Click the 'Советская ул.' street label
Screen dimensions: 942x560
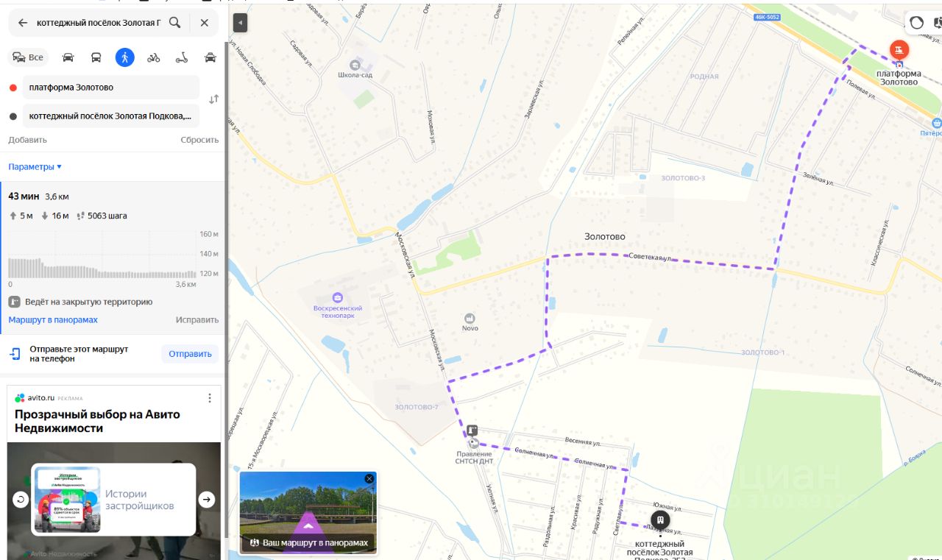click(651, 257)
